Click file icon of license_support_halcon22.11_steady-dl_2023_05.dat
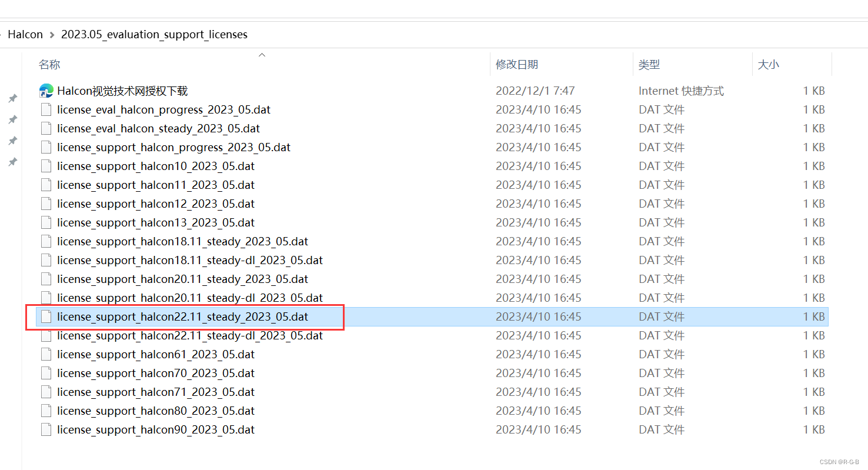The image size is (868, 470). point(46,335)
